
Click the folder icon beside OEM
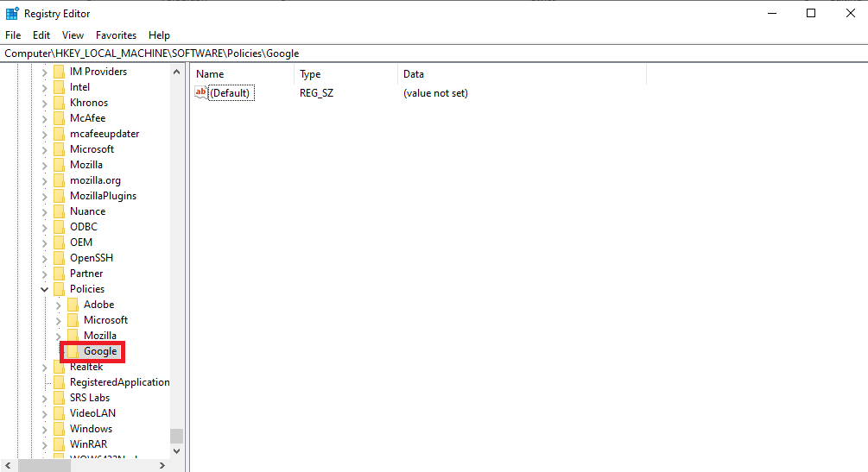[x=60, y=242]
